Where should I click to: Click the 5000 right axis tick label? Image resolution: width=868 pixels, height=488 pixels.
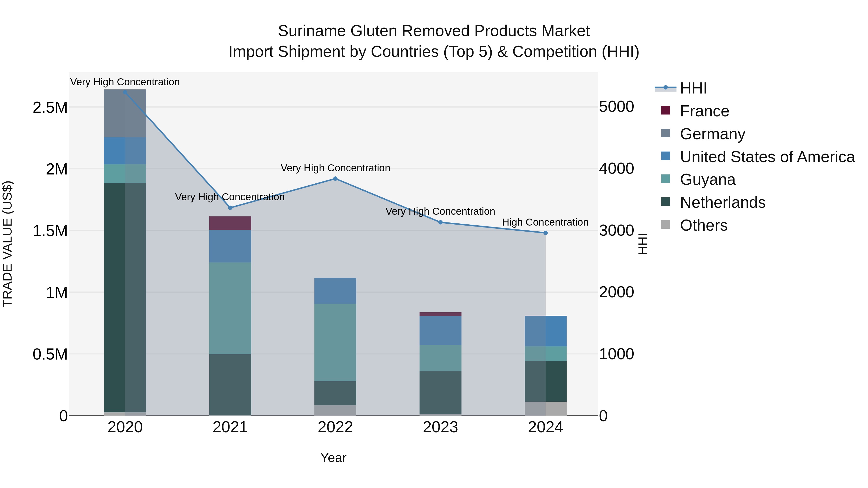pos(617,107)
